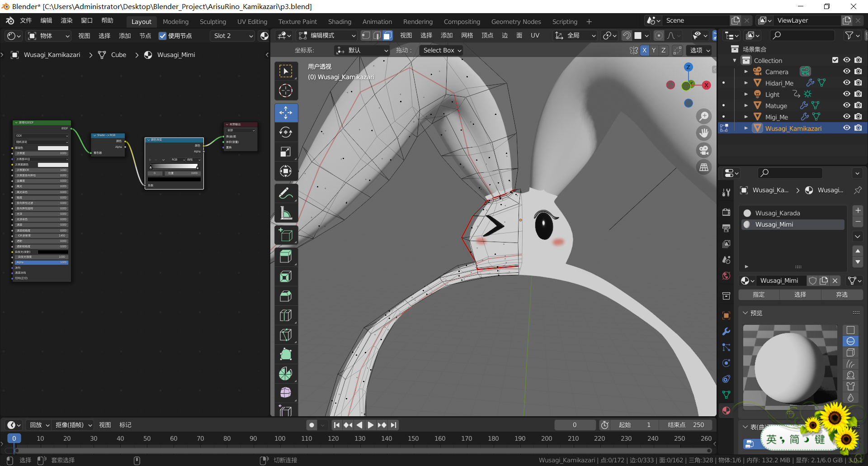Select the Annotate pencil tool
The width and height of the screenshot is (868, 466).
[286, 194]
